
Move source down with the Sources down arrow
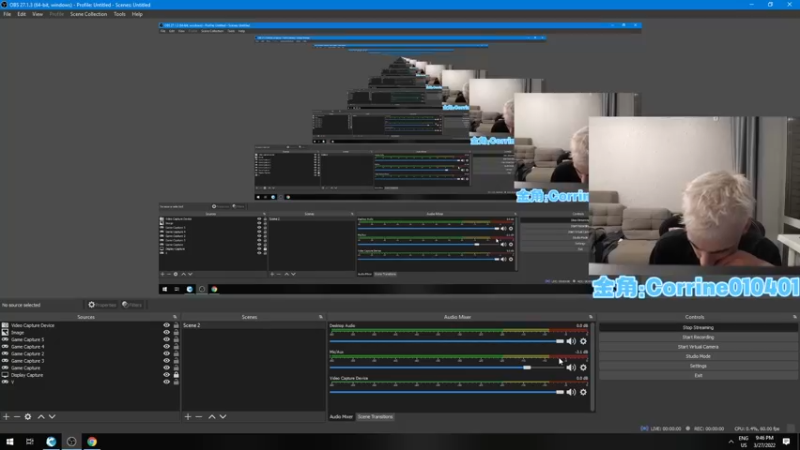[x=52, y=417]
